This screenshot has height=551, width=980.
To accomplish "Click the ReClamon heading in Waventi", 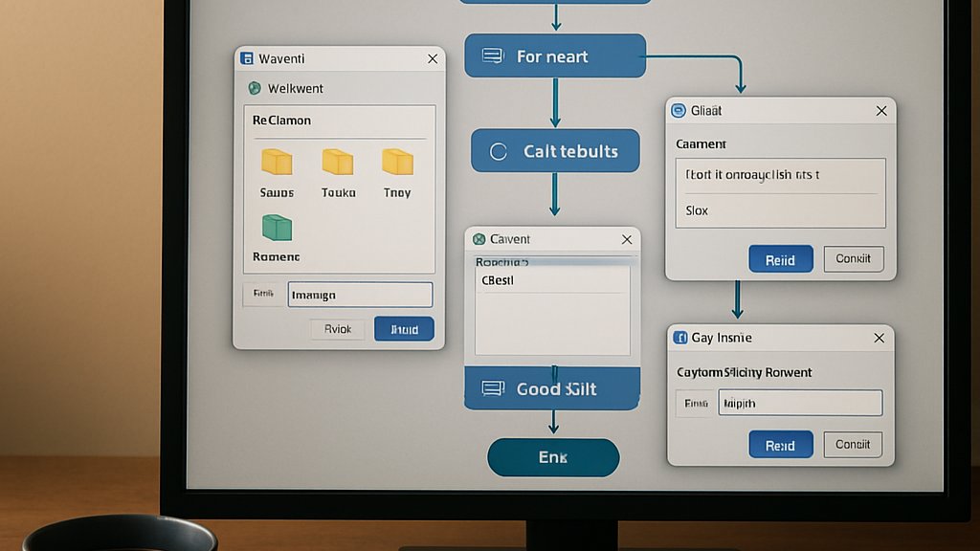I will click(281, 120).
